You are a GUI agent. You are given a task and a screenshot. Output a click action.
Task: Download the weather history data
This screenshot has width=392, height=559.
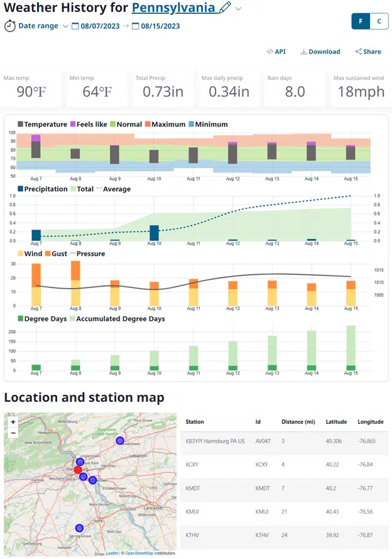320,52
